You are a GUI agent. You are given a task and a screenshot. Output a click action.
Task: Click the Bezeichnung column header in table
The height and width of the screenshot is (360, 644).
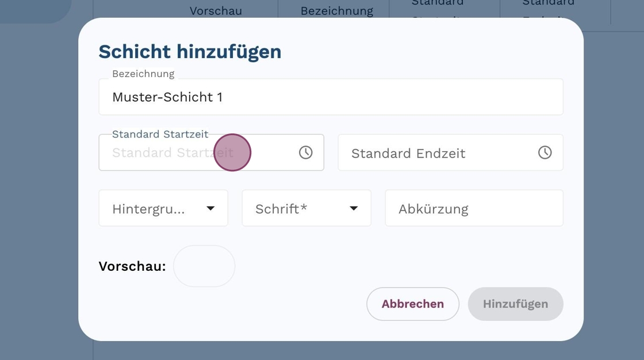pos(336,11)
